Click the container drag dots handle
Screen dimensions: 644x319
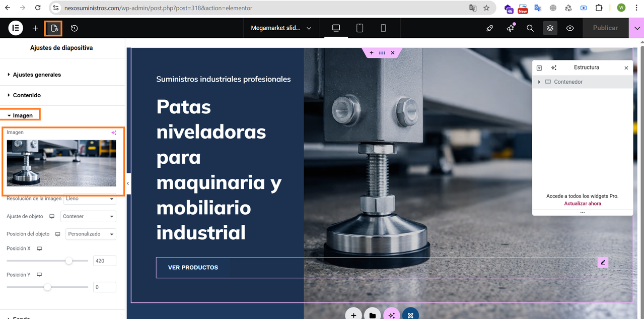click(x=382, y=53)
